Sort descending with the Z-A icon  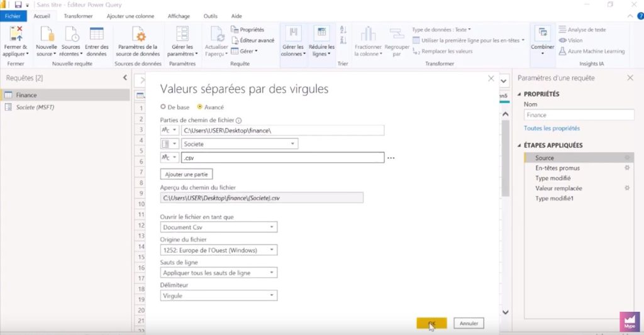pos(343,40)
